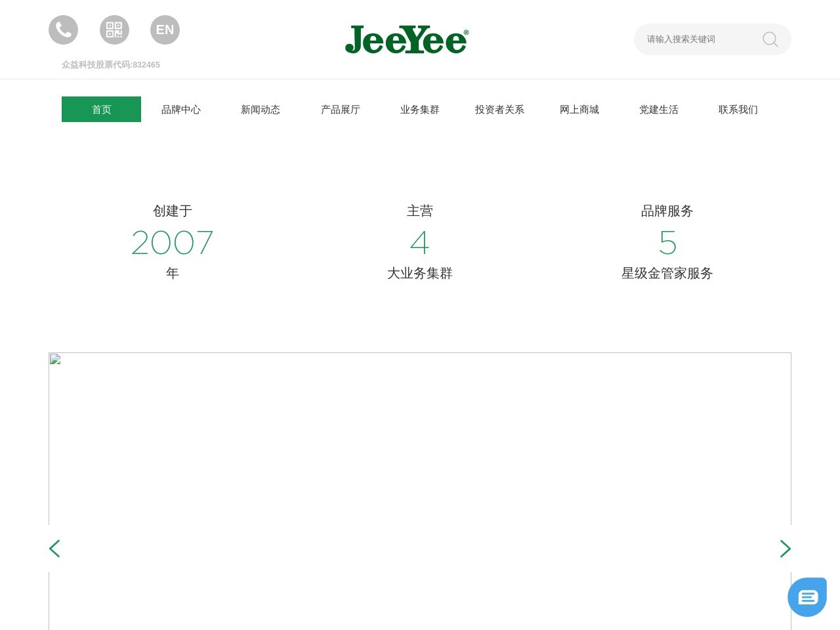The height and width of the screenshot is (630, 840).
Task: Click 联系我们 in the nav bar
Action: (x=738, y=110)
